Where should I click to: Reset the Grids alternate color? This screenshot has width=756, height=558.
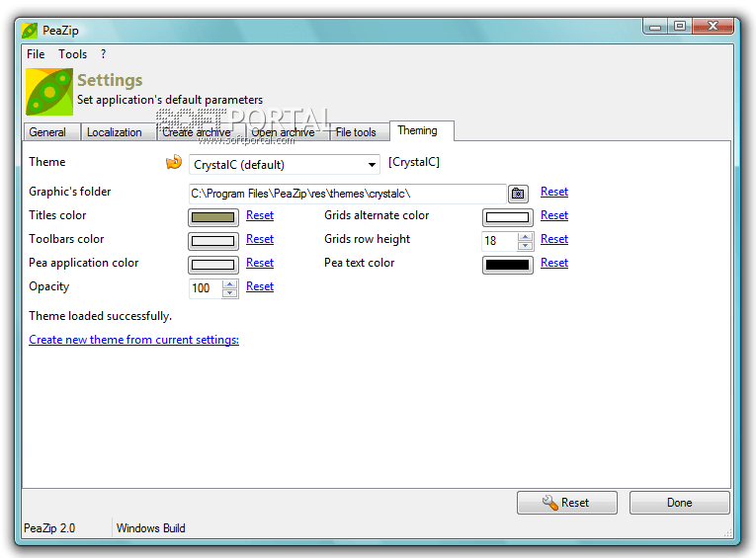554,215
